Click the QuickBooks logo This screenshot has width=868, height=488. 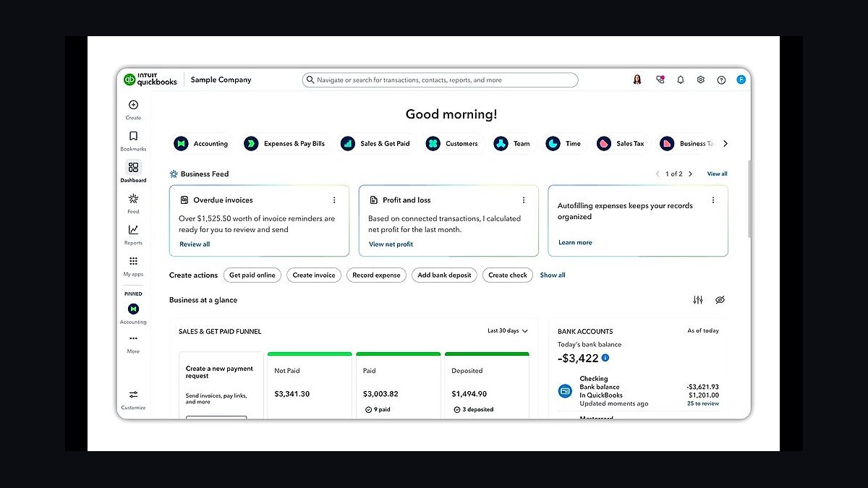click(x=150, y=80)
